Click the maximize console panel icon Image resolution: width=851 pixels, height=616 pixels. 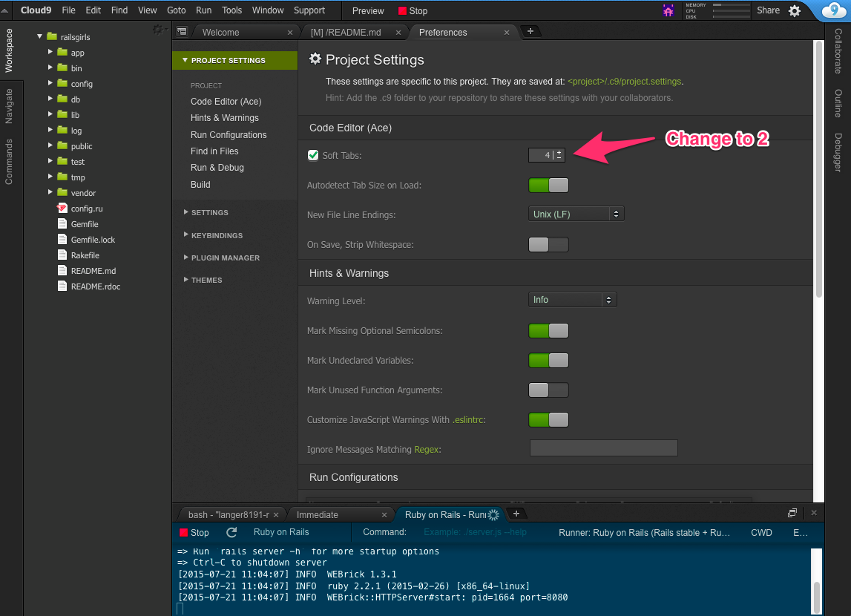792,513
